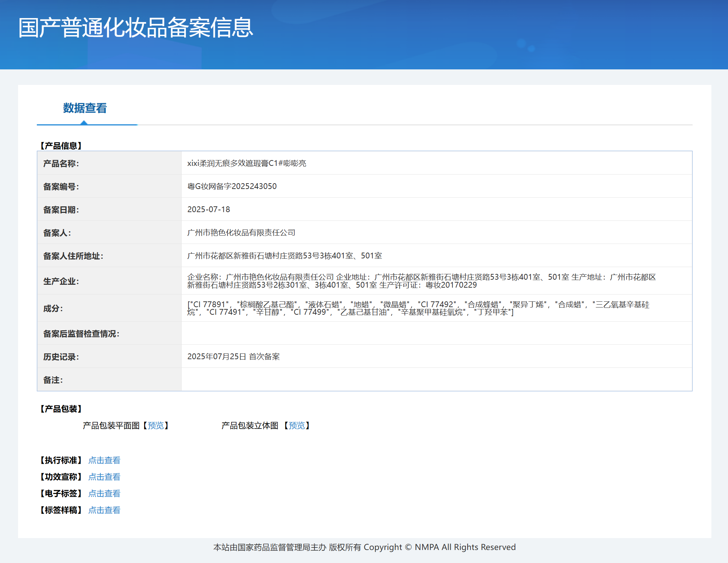Click the 产品名称 row label
This screenshot has width=728, height=563.
(x=61, y=164)
